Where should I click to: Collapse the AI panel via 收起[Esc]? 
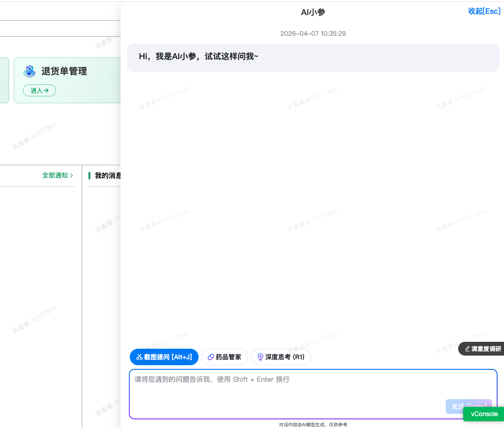coord(484,11)
